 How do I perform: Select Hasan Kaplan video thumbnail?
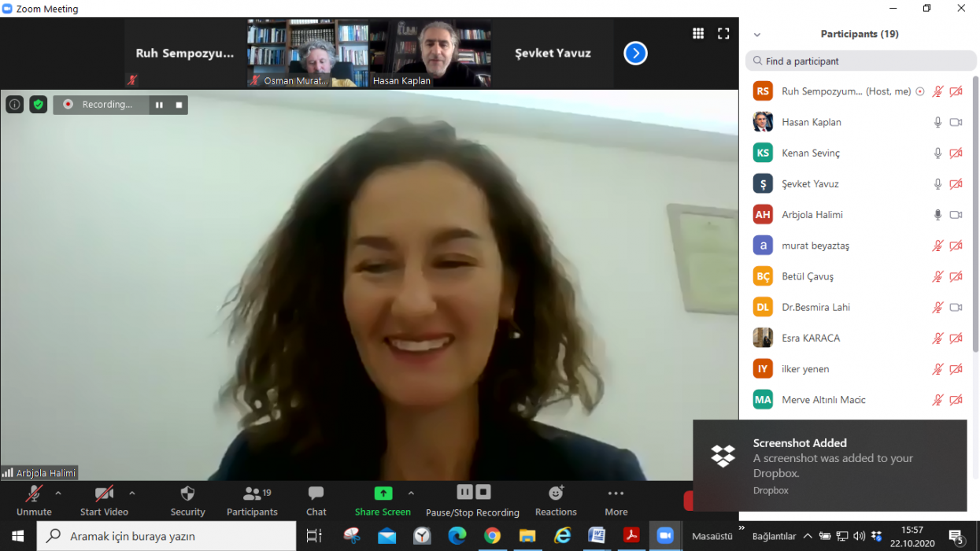pos(431,53)
